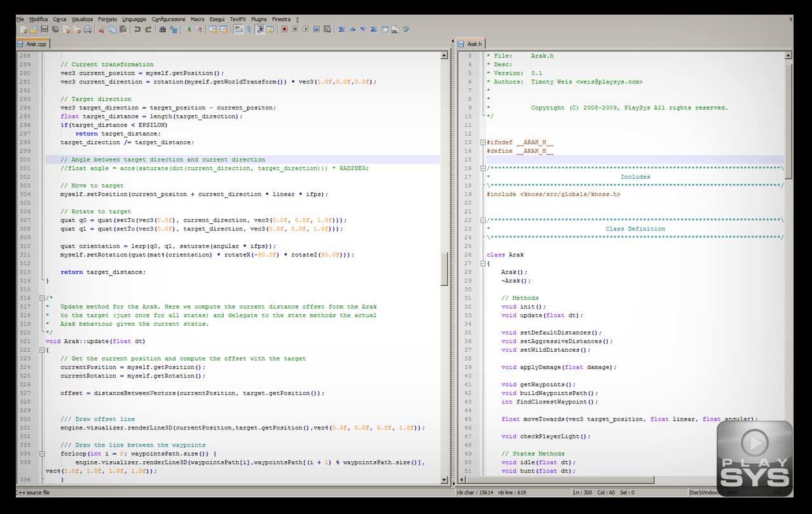Viewport: 812px width, 514px height.
Task: Undo last edit with toolbar arrow
Action: tap(137, 29)
